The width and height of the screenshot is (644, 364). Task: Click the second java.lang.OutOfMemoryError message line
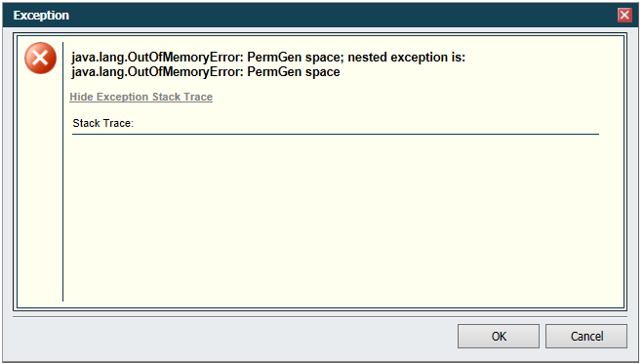tap(205, 72)
